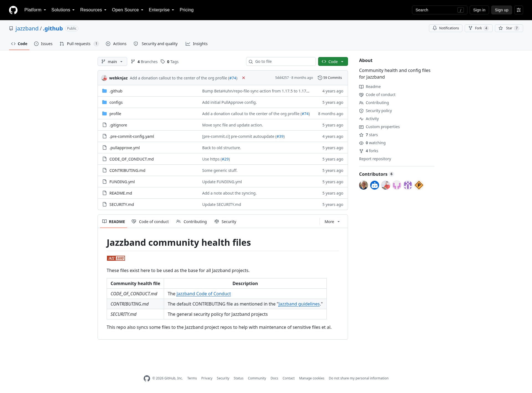Screen dimensions: 532x393
Task: Click the header Search box
Action: (x=439, y=10)
